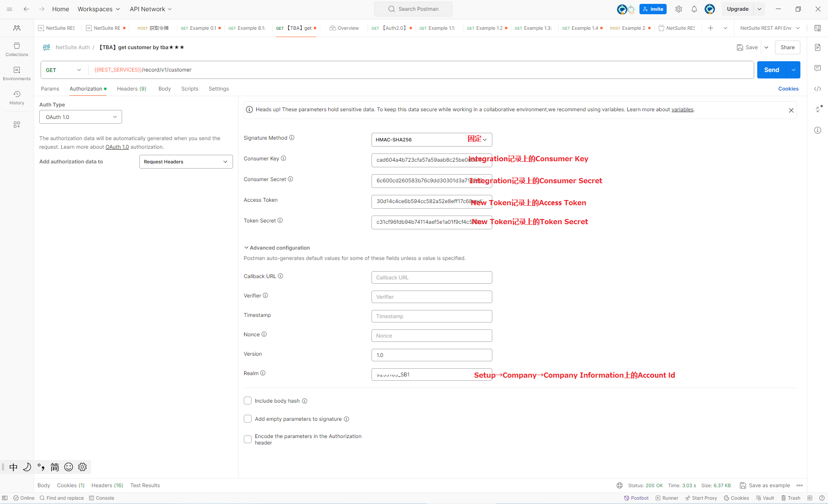
Task: Open the GET method dropdown
Action: pyautogui.click(x=64, y=70)
